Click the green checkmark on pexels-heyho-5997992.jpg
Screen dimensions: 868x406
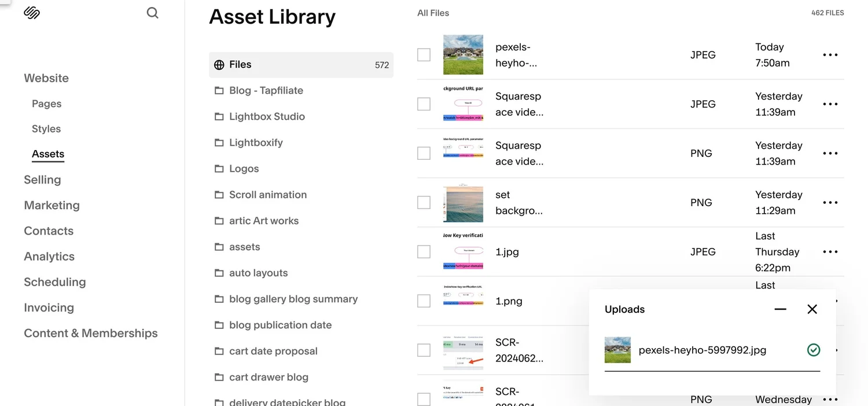point(814,350)
